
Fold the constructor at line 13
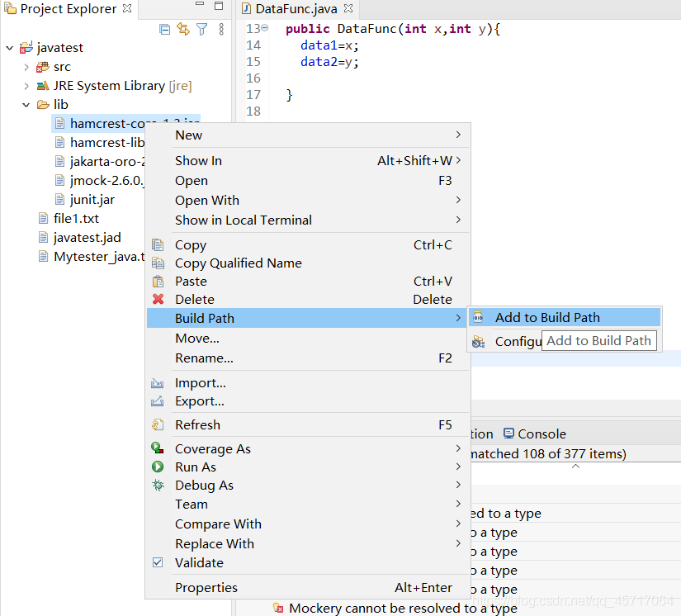(x=264, y=28)
